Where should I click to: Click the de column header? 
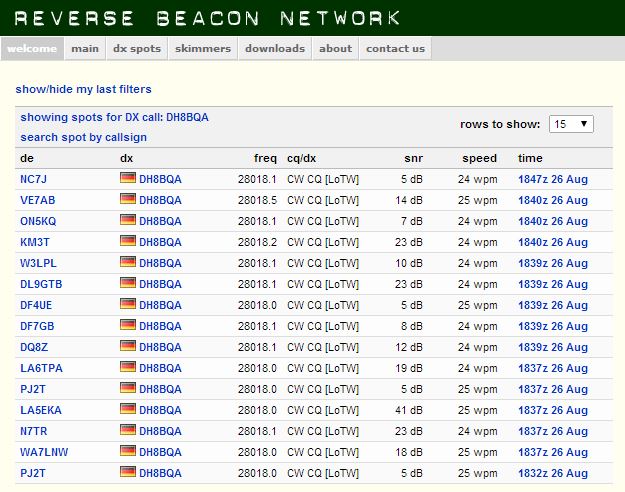pos(27,158)
